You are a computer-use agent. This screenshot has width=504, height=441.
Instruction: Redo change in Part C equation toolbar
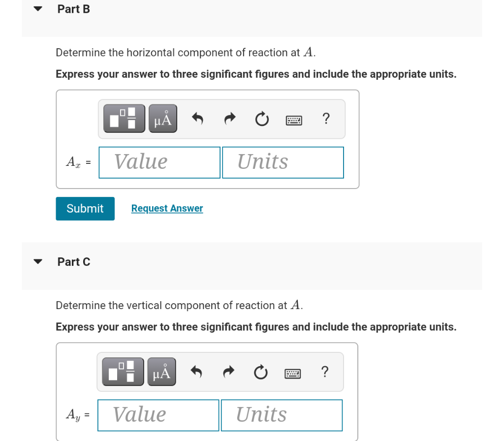coord(228,372)
